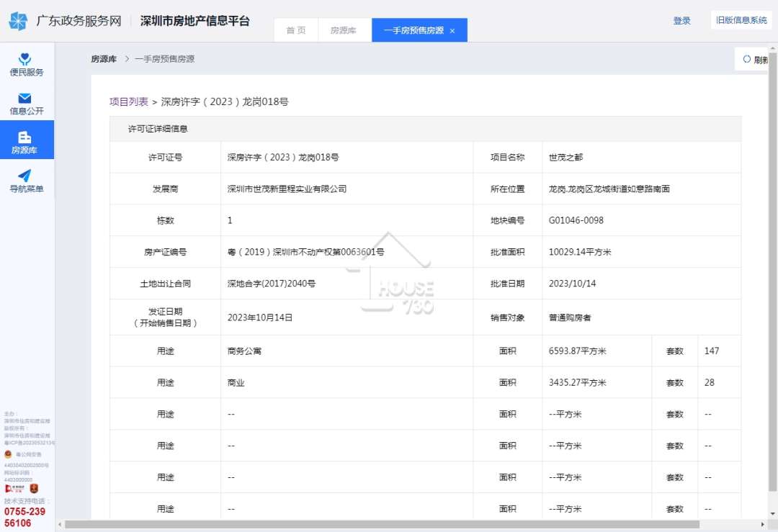Image resolution: width=778 pixels, height=532 pixels.
Task: Click the 土地出让合同 label
Action: (x=165, y=284)
